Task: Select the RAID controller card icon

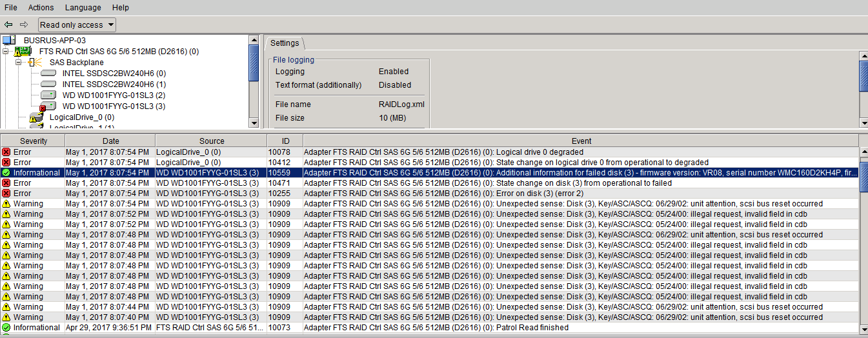Action: click(x=23, y=51)
